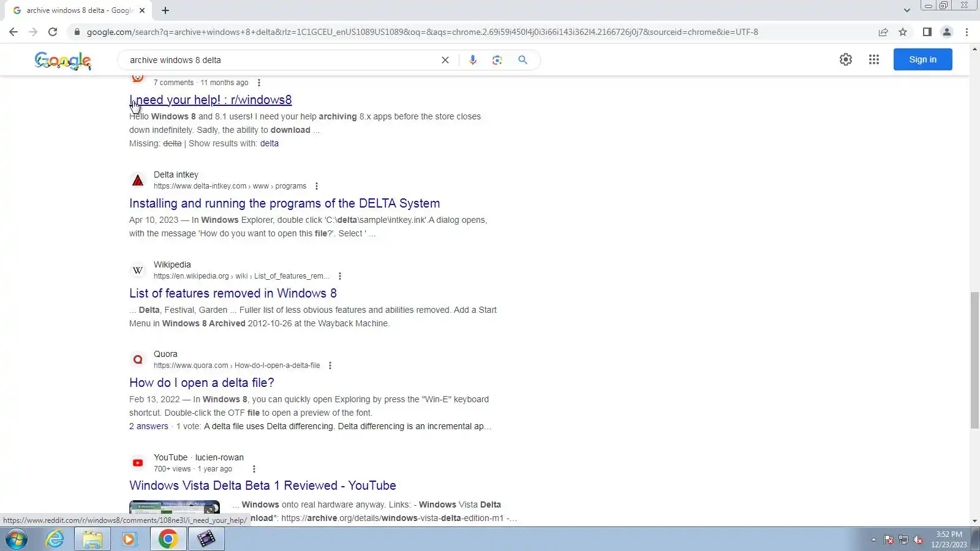Viewport: 980px width, 551px height.
Task: Click the Wikipedia source name
Action: [x=172, y=264]
